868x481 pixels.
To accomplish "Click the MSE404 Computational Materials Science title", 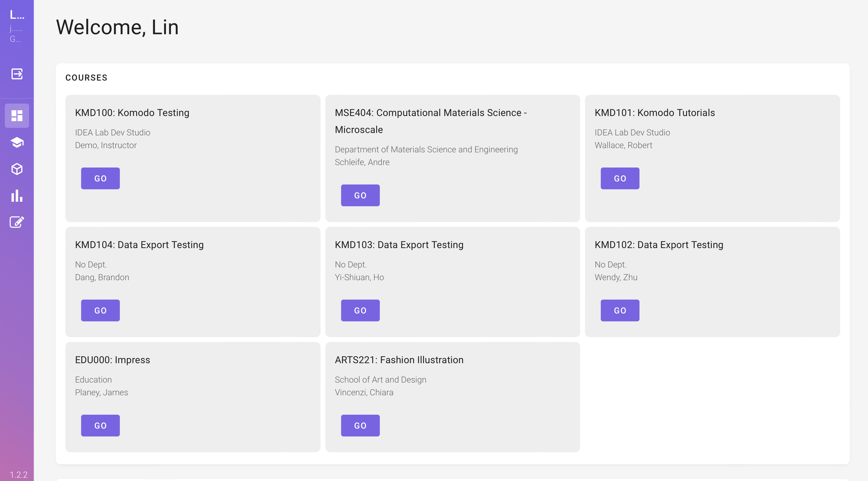I will click(431, 121).
